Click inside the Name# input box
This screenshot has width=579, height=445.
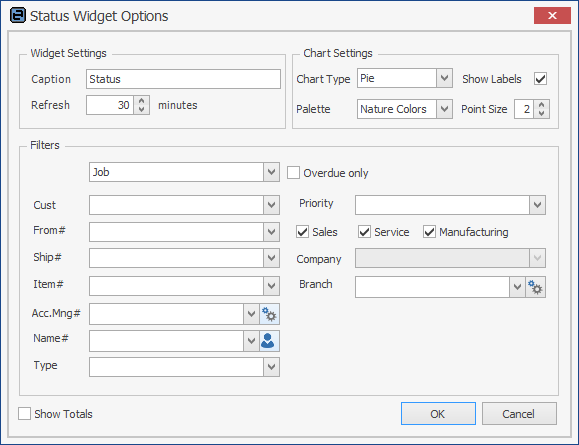pos(166,341)
